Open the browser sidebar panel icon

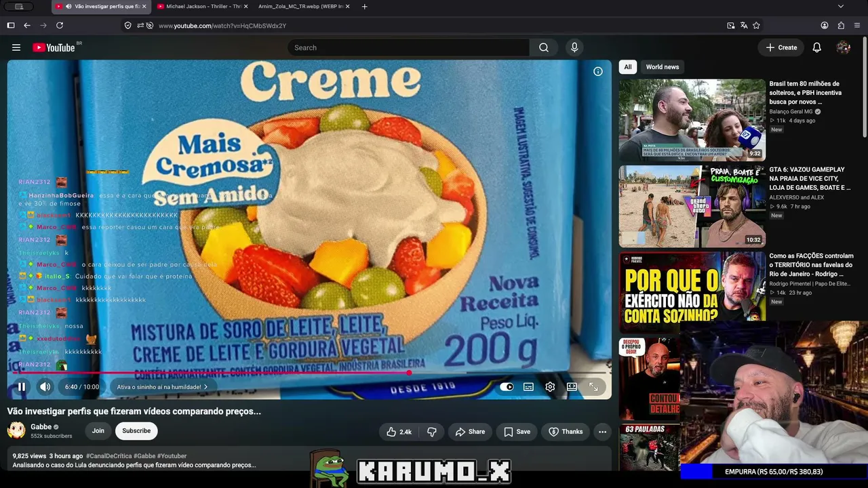tap(11, 26)
